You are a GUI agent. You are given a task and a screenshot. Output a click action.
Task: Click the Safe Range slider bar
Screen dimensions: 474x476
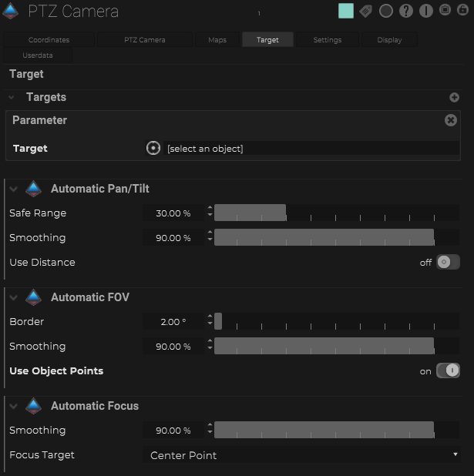pos(324,213)
